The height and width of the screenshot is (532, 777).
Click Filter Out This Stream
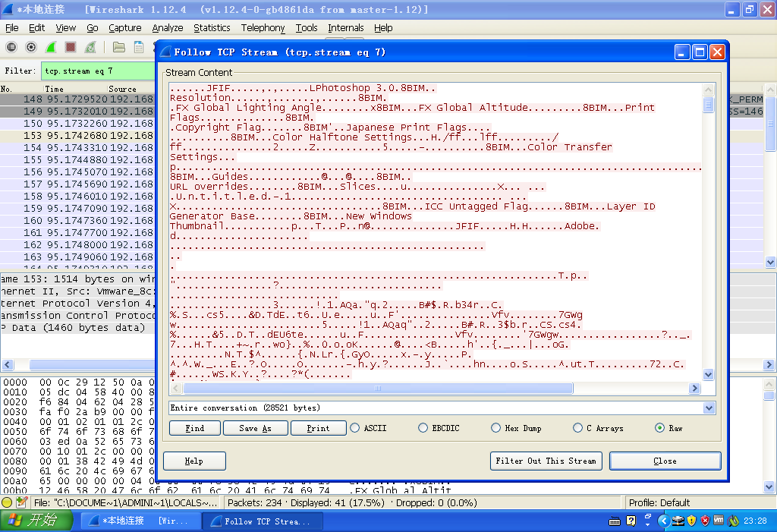[546, 461]
